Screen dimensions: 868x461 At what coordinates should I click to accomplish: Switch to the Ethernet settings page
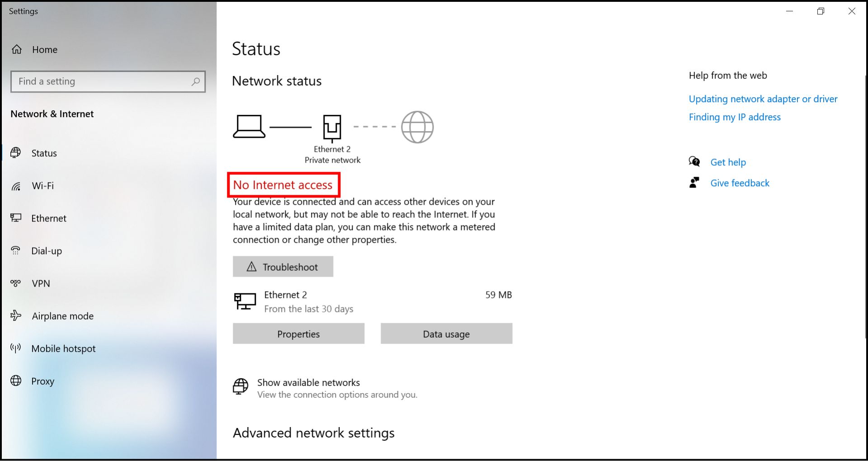tap(48, 218)
